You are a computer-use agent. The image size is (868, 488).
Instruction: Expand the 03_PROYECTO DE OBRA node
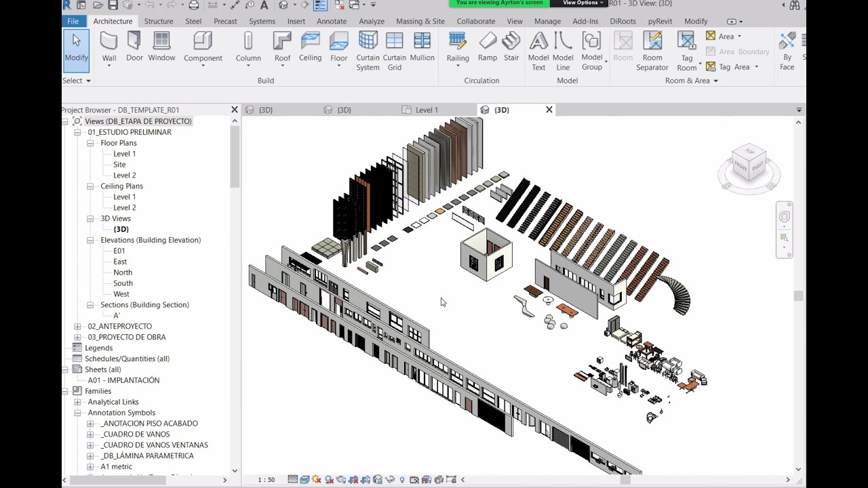(77, 338)
